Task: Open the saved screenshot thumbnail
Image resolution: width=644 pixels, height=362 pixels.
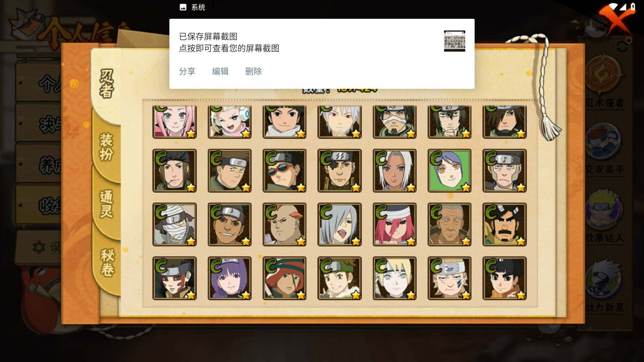Action: click(454, 41)
